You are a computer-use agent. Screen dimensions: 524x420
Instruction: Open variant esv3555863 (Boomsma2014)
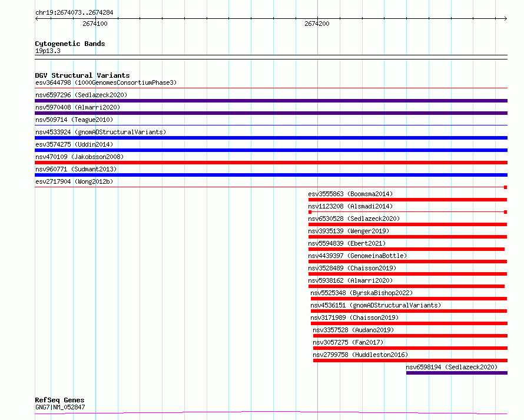click(x=350, y=194)
